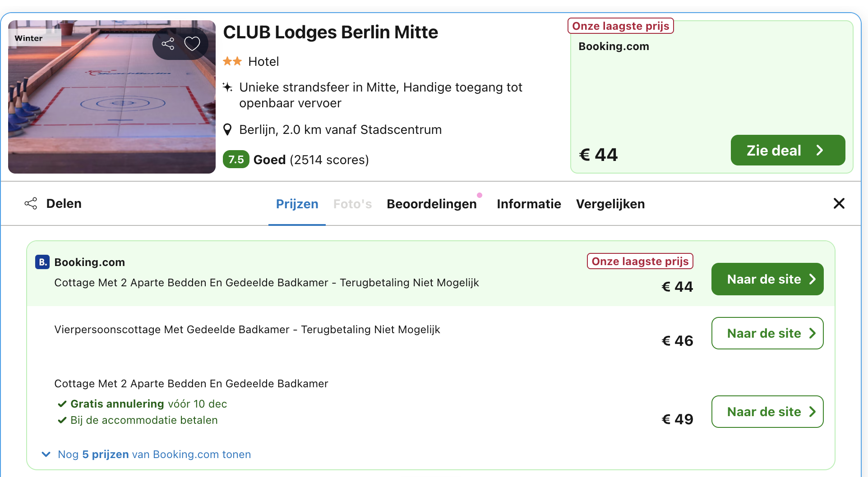Open Naar de site for the €46 offer
The image size is (868, 477).
pyautogui.click(x=767, y=333)
